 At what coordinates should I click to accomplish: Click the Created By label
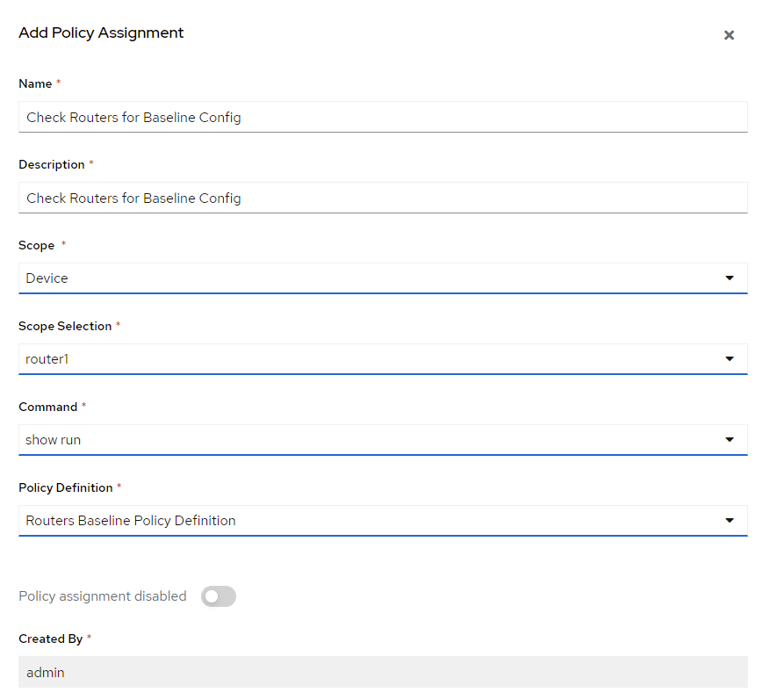click(51, 639)
